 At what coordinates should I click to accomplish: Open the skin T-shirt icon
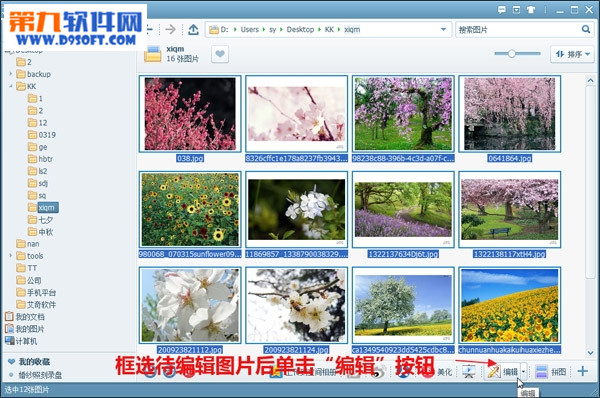point(531,10)
